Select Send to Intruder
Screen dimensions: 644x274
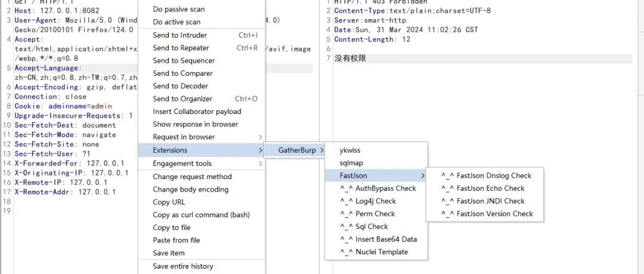point(202,35)
